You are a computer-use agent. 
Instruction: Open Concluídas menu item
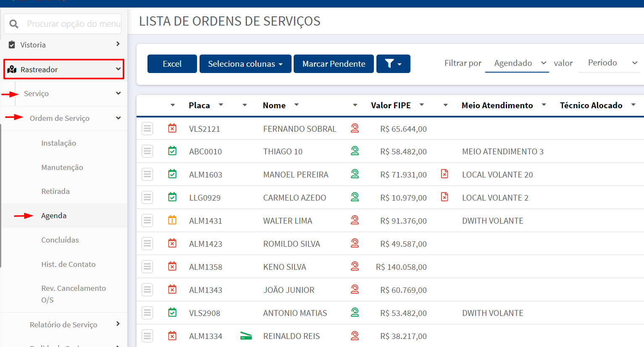pyautogui.click(x=60, y=240)
